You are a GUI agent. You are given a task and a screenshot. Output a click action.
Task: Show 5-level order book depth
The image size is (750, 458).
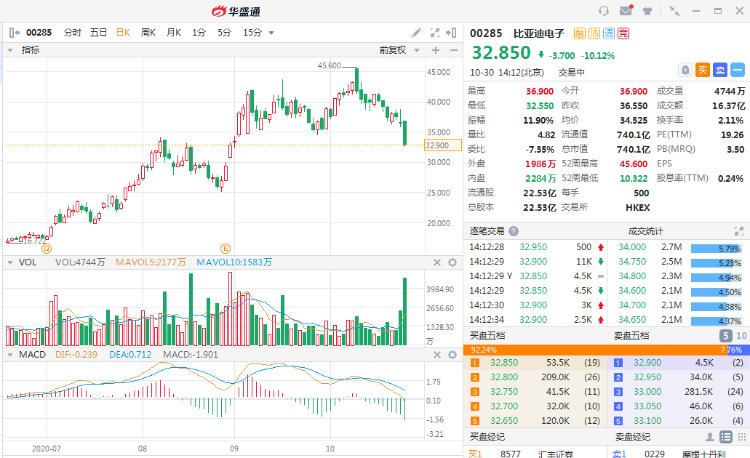[726, 336]
